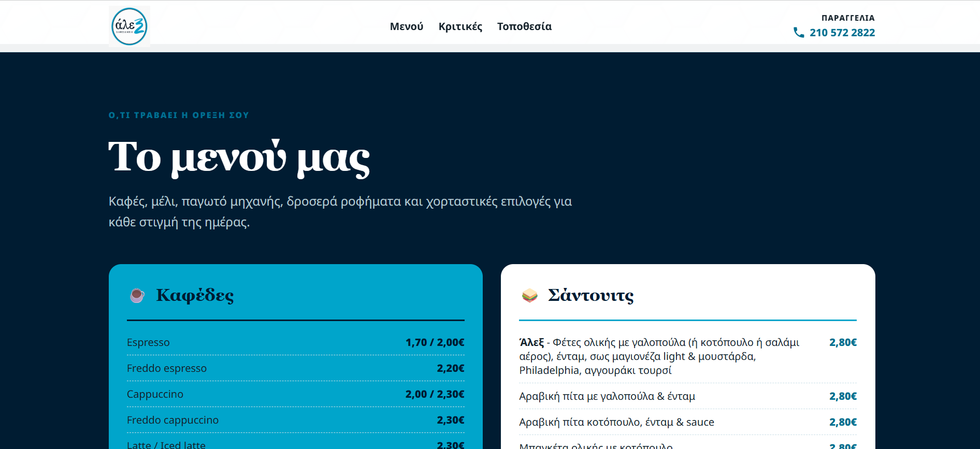Click the Άλεξ sandwich description
Screen dimensions: 980x449
(x=659, y=356)
